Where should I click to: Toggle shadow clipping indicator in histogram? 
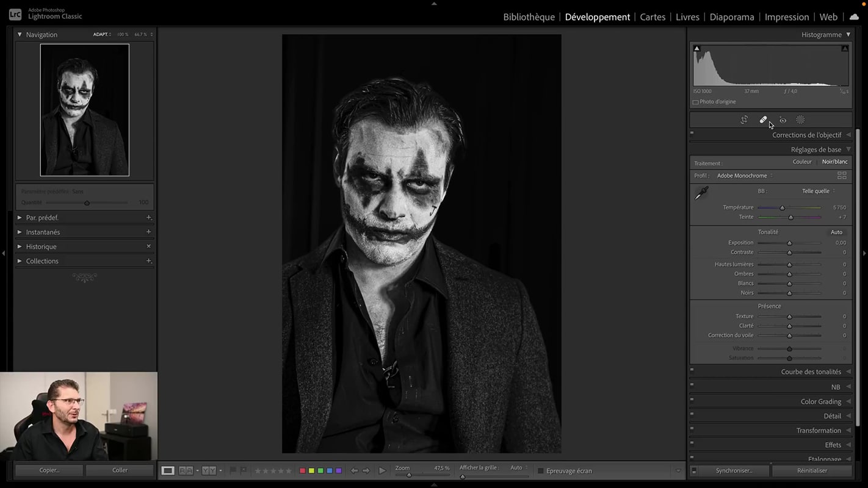pos(697,48)
